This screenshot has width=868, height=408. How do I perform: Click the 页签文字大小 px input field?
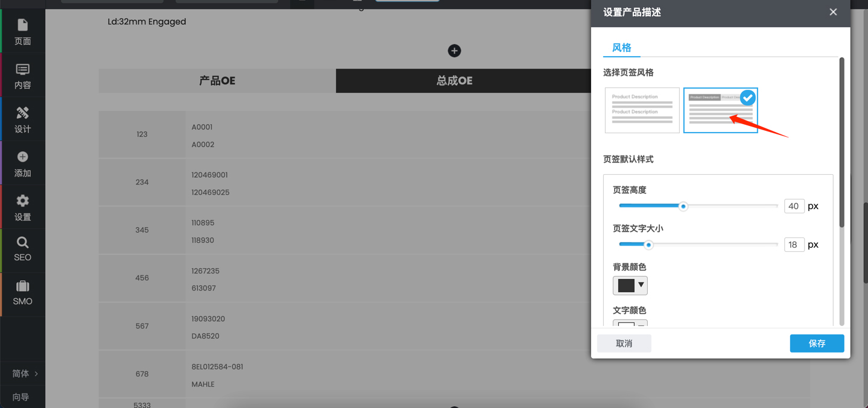(x=794, y=245)
